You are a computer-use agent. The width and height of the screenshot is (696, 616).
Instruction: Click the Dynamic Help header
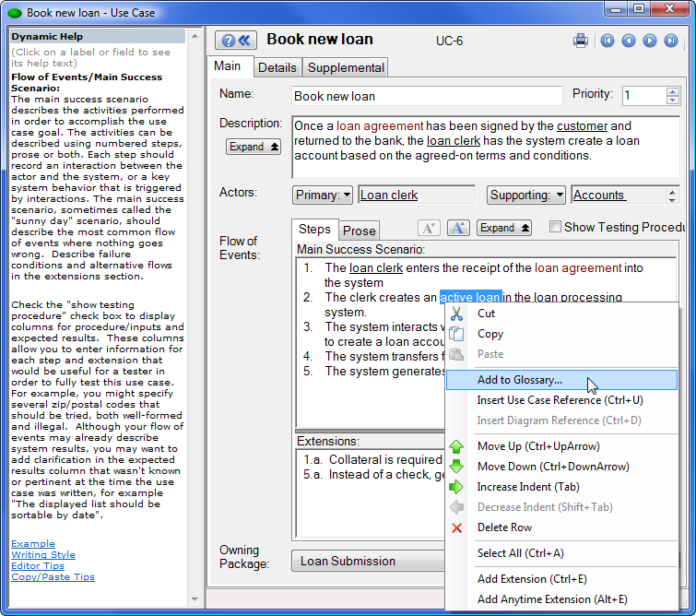coord(98,36)
